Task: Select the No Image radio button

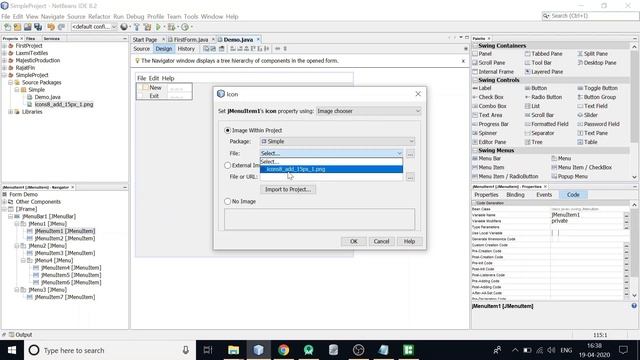Action: [227, 201]
